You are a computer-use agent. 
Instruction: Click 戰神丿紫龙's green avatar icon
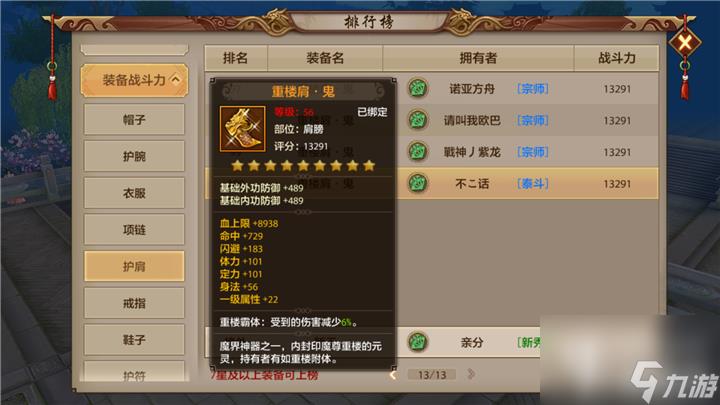coord(417,152)
